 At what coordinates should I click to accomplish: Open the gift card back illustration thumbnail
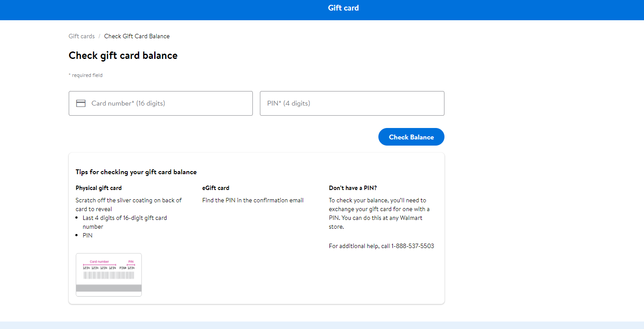tap(109, 274)
